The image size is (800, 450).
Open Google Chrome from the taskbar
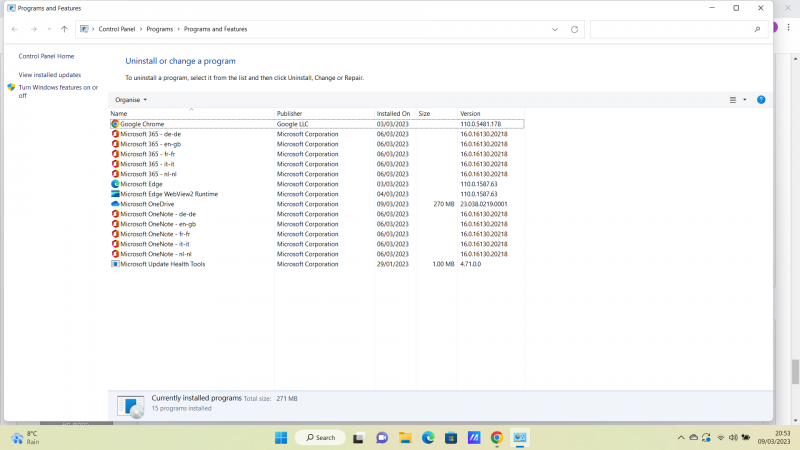[x=497, y=438]
